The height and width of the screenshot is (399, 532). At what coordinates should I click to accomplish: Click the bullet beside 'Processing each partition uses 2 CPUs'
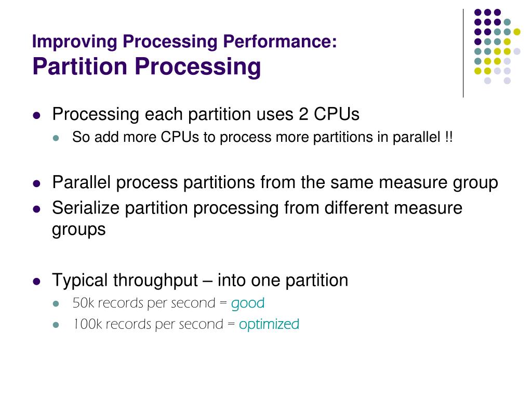click(x=36, y=116)
